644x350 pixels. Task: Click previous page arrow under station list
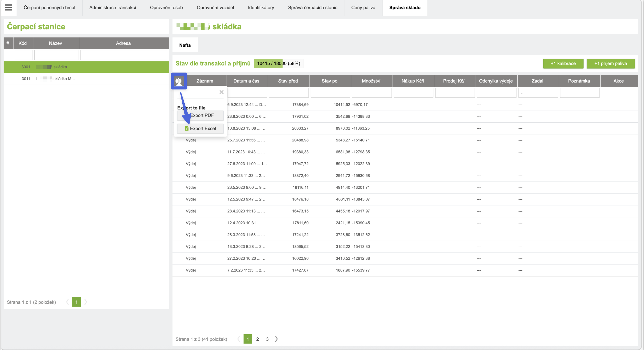67,302
